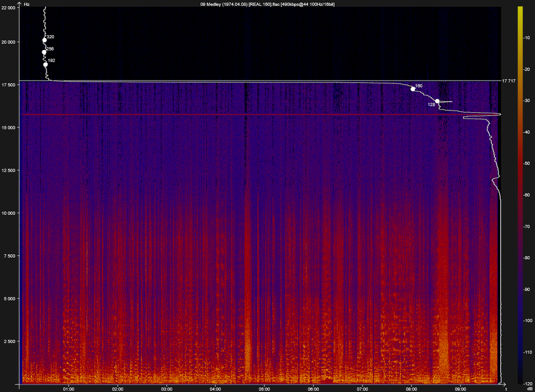Click the 17 500 frequency axis label
The image size is (535, 392).
tap(8, 85)
